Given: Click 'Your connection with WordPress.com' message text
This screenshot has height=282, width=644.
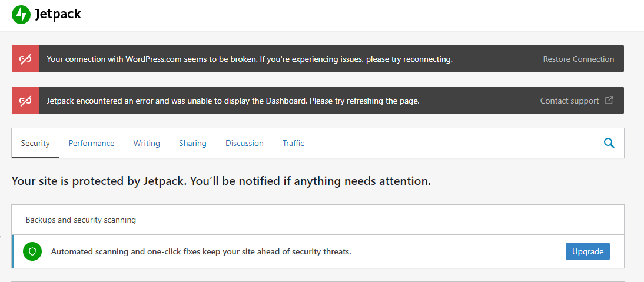Looking at the screenshot, I should pyautogui.click(x=250, y=59).
